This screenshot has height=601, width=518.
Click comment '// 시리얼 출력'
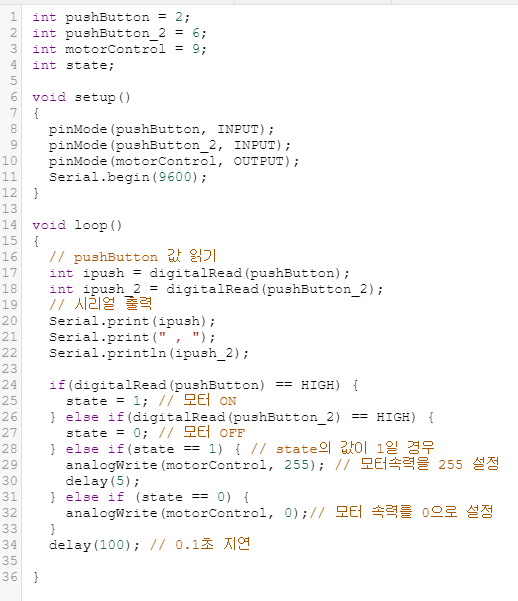(100, 304)
